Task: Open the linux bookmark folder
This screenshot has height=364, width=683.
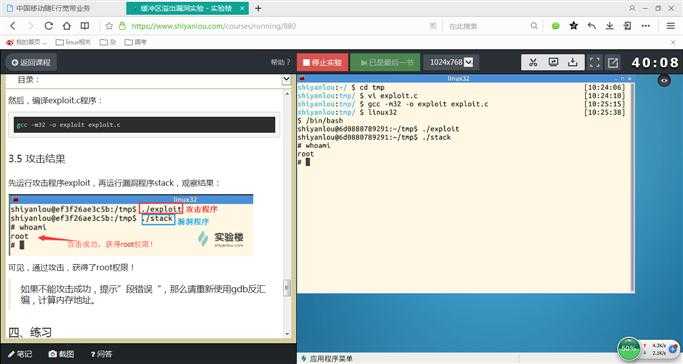Action: [73, 42]
